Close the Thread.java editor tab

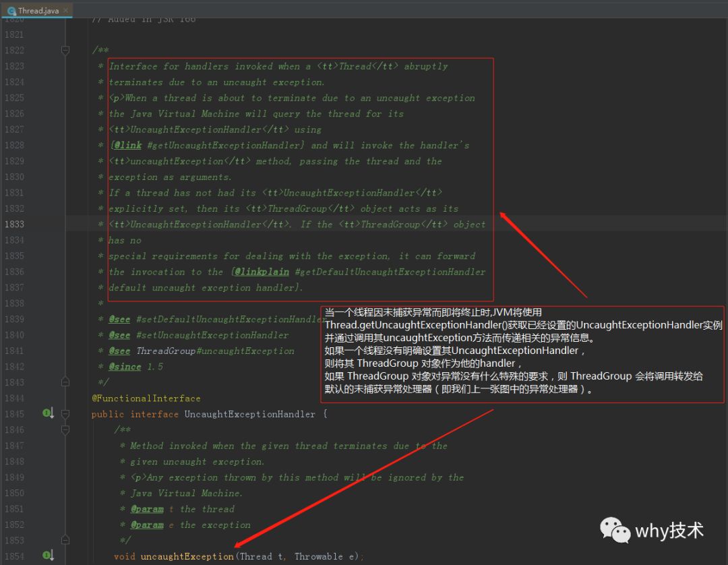(66, 9)
